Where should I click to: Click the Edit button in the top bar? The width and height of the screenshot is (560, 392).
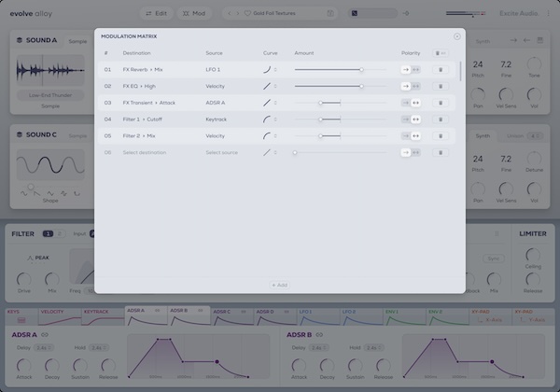coord(157,13)
